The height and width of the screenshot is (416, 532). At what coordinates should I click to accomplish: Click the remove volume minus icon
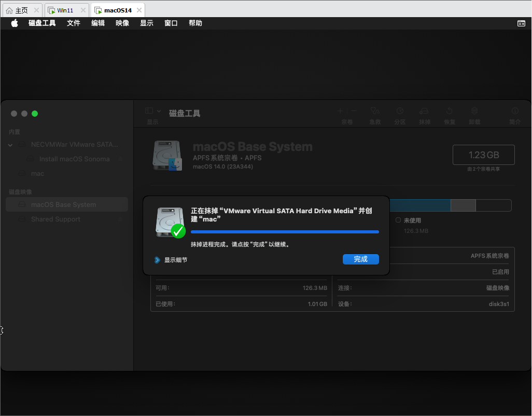(354, 110)
